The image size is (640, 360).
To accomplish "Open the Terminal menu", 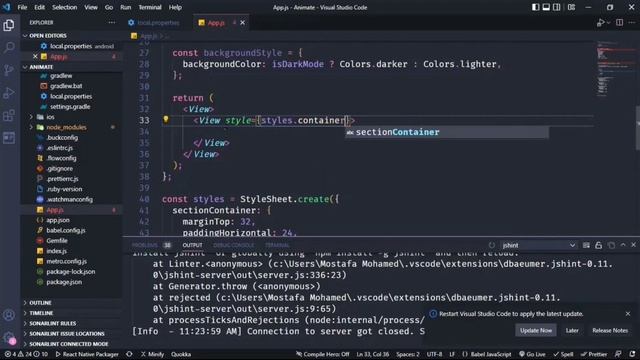I will click(x=150, y=7).
